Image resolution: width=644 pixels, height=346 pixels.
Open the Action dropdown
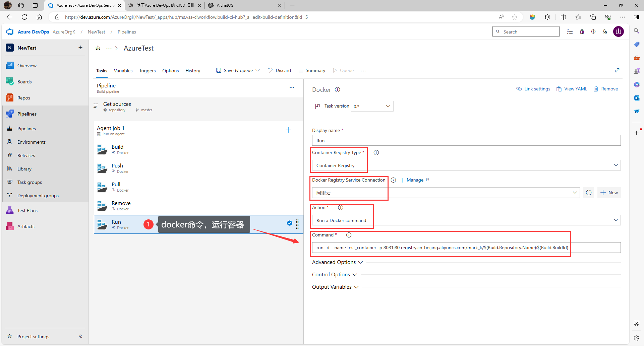466,220
